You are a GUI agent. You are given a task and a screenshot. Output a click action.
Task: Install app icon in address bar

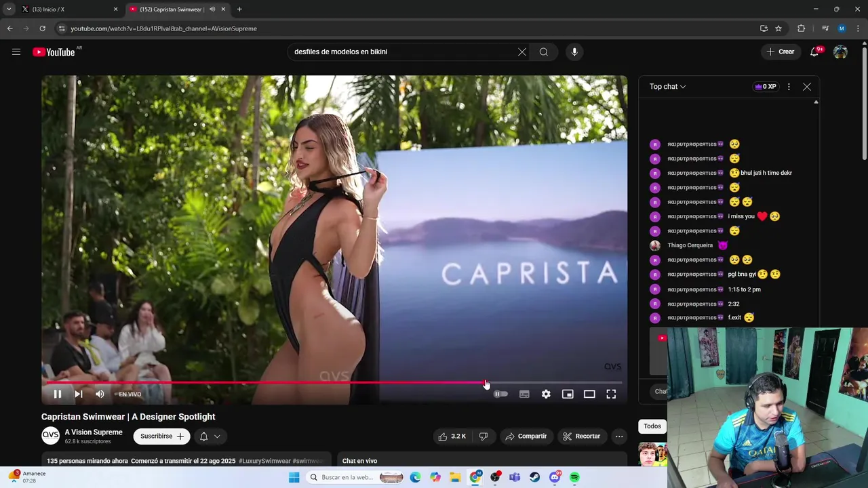[764, 28]
